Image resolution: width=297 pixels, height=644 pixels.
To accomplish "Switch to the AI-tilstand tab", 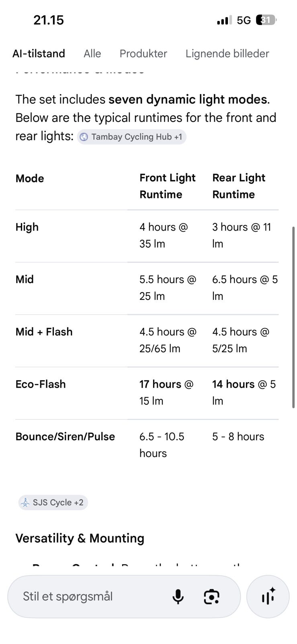I will (39, 54).
